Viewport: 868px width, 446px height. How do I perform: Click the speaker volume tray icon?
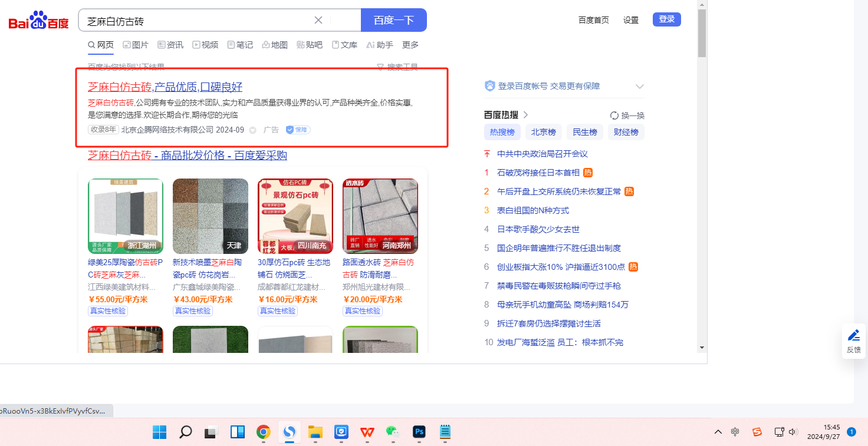tap(793, 432)
